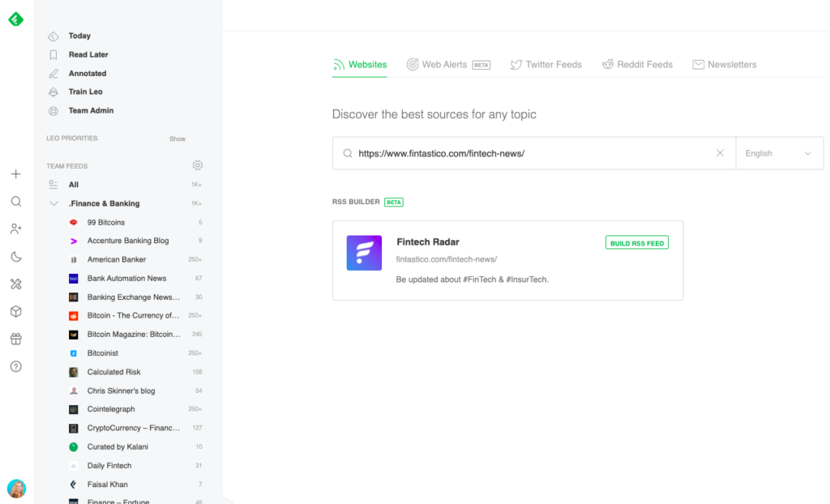Select the Bitcoinist feed in the sidebar

click(102, 352)
